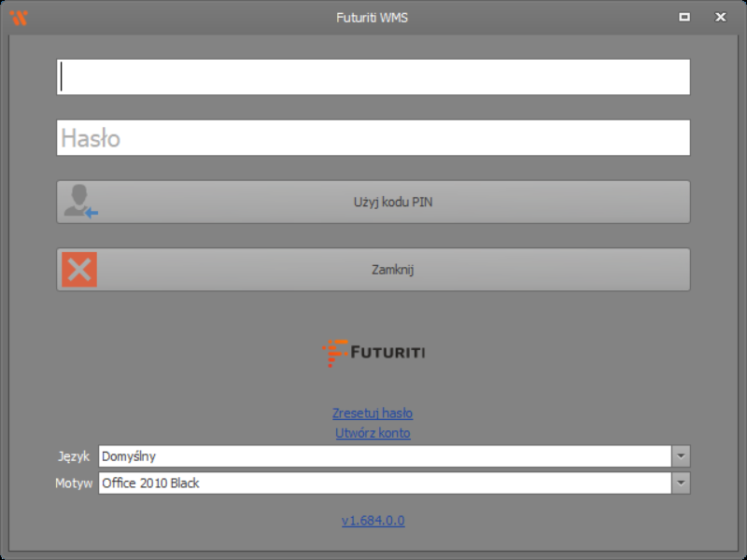Screen dimensions: 747x560
Task: Click the Futuriti WMS app icon in title bar
Action: 19,17
